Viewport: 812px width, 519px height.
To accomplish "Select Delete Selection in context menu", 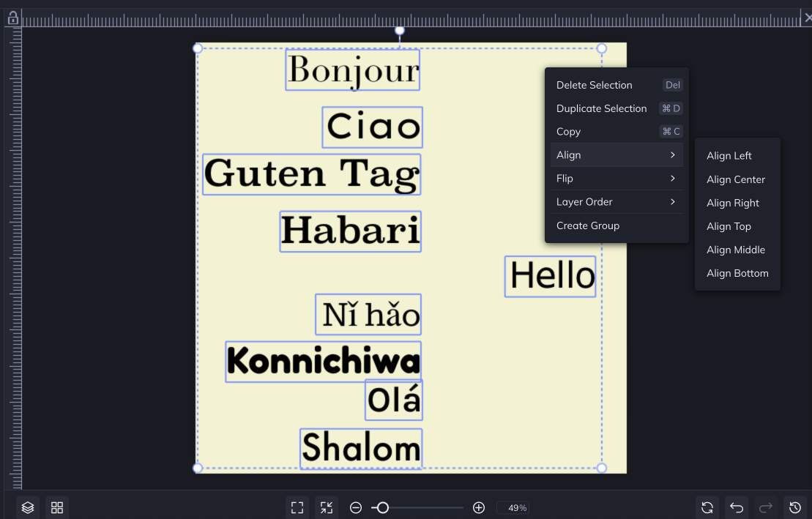I will [595, 85].
